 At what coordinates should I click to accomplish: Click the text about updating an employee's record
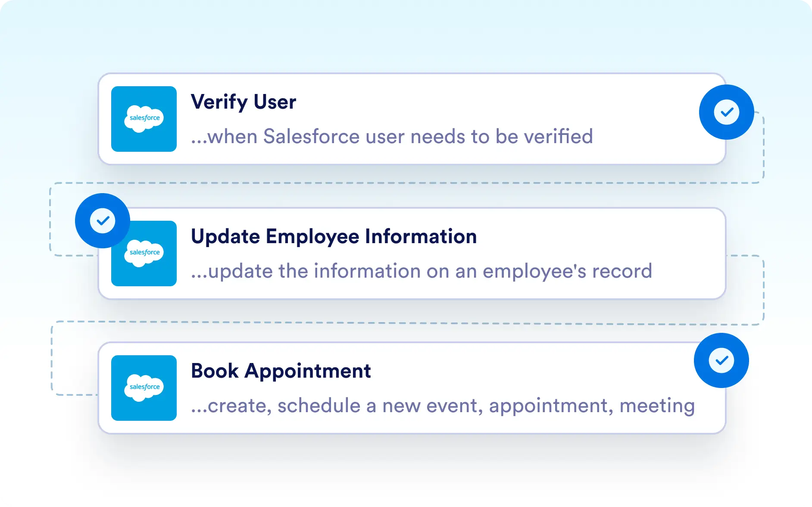422,271
